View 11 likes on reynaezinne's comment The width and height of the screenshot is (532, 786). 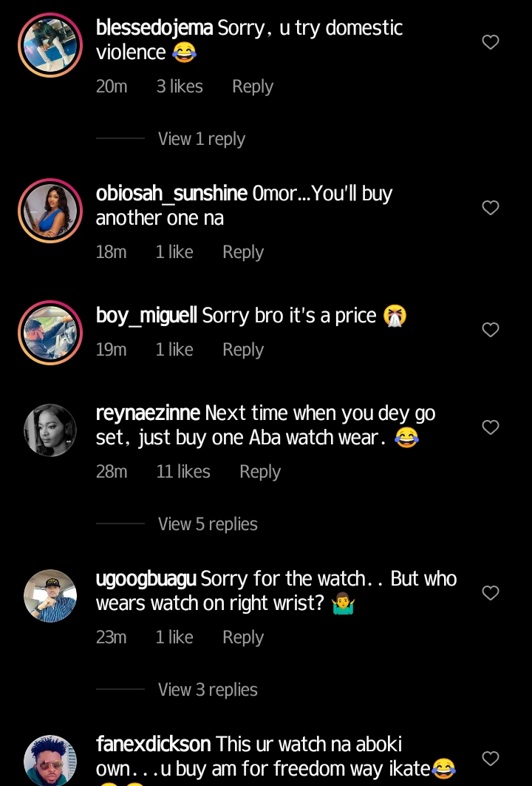[x=183, y=472]
